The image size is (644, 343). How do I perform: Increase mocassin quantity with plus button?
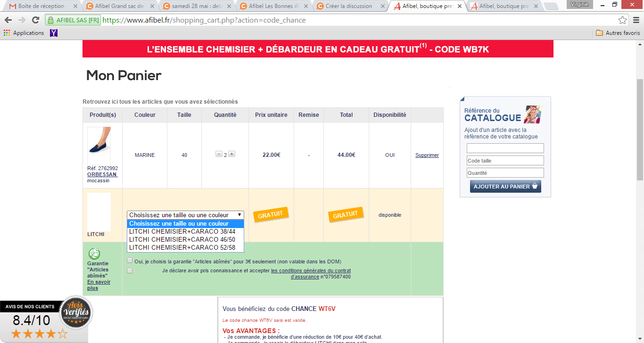coord(232,154)
